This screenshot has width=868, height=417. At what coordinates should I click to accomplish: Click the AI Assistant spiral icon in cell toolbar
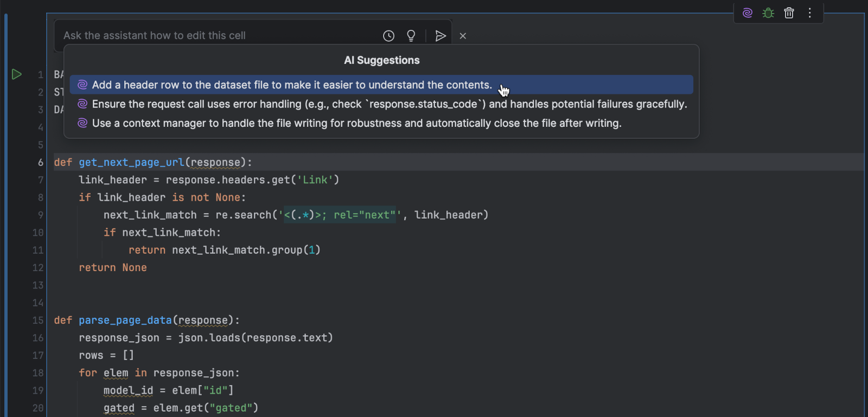click(x=748, y=13)
